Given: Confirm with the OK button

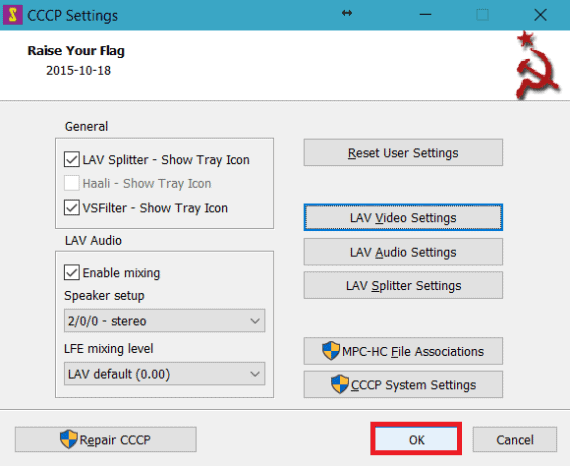Looking at the screenshot, I should [x=416, y=439].
